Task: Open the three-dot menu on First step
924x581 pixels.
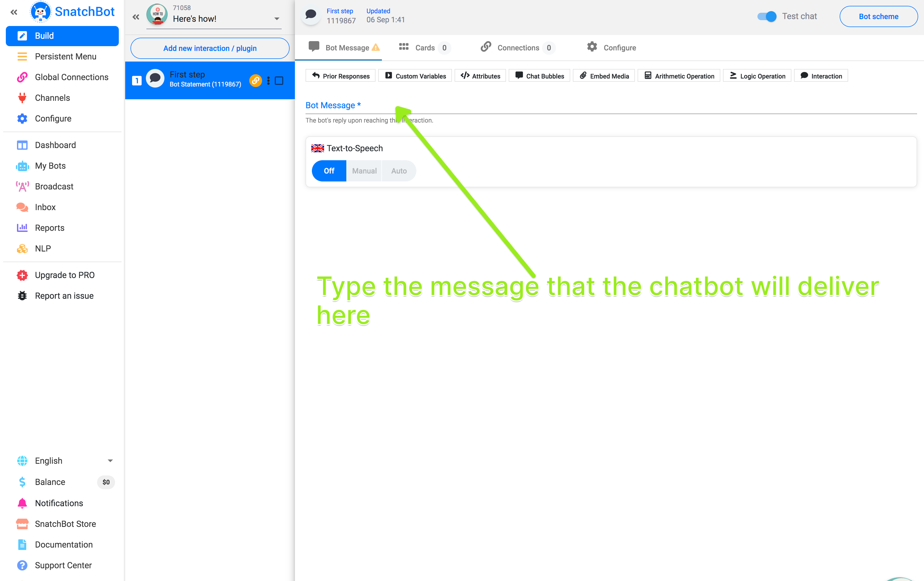Action: point(268,81)
